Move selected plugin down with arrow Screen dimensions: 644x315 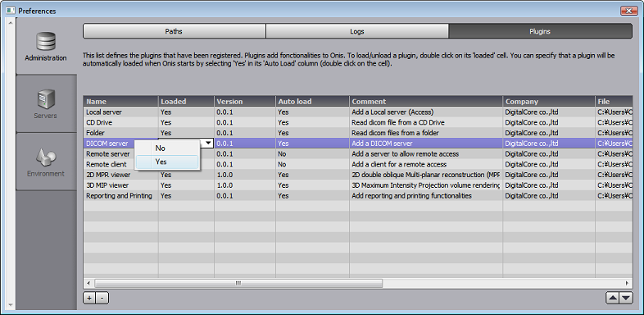point(626,298)
